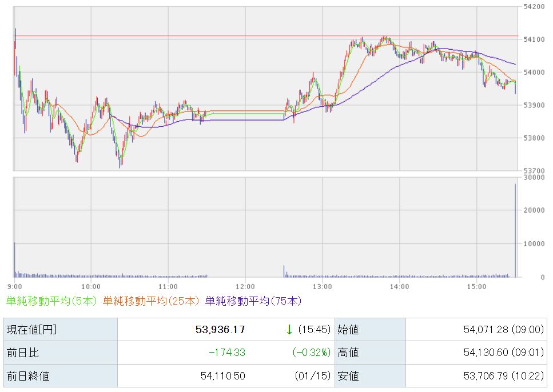Click the red previous-close horizontal line
This screenshot has height=392, width=553.
[x=263, y=36]
